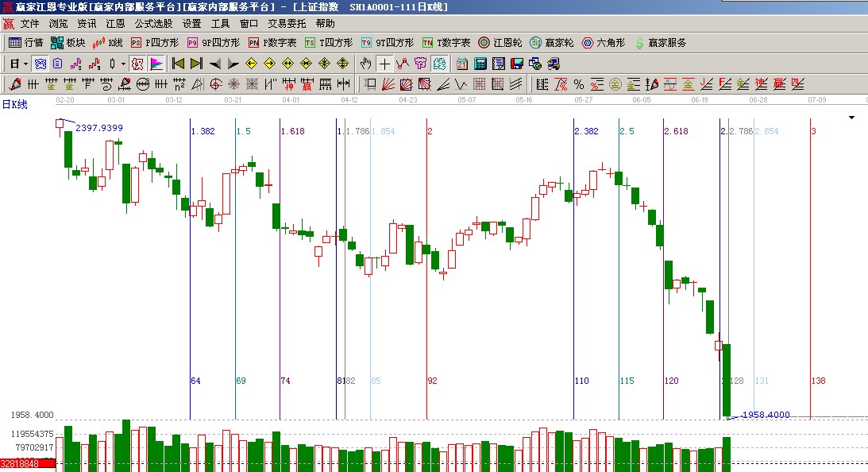Expand the candlestick style dropdown arrow
This screenshot has width=868, height=472.
pyautogui.click(x=123, y=64)
